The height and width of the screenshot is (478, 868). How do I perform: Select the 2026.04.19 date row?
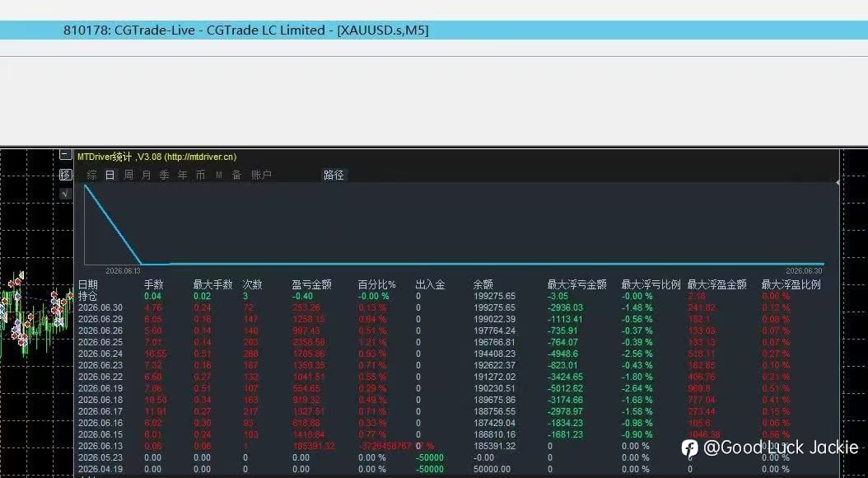pyautogui.click(x=100, y=469)
